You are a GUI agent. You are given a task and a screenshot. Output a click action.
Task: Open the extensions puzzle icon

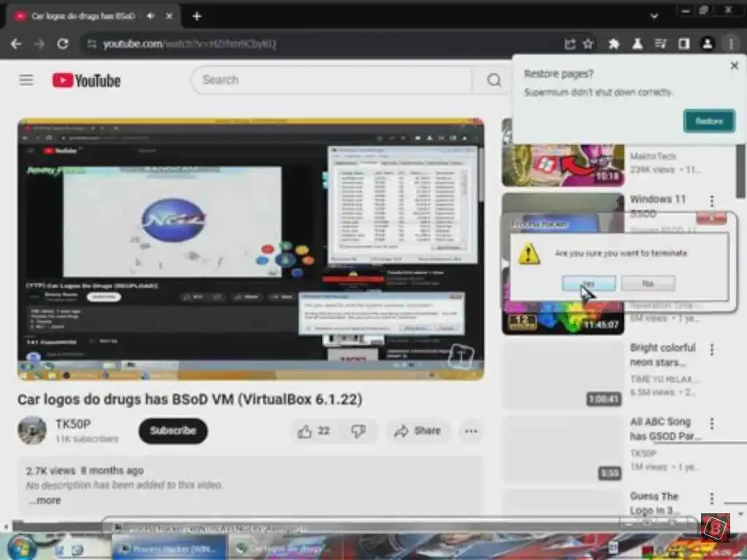point(614,44)
